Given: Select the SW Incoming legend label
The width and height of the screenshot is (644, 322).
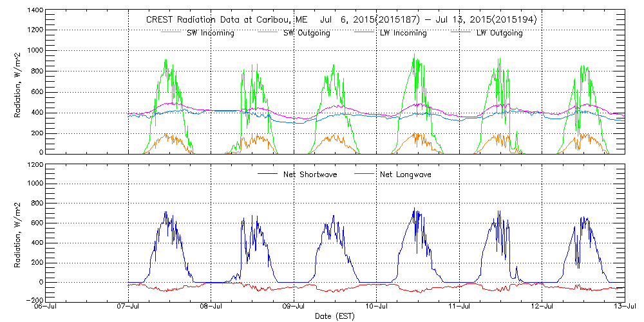Looking at the screenshot, I should (209, 33).
